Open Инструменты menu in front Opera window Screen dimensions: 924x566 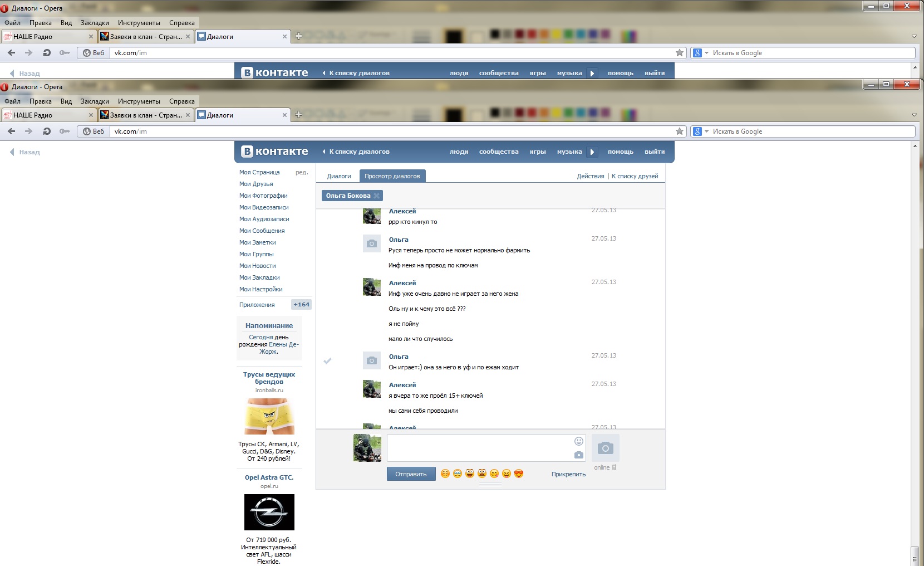tap(139, 101)
